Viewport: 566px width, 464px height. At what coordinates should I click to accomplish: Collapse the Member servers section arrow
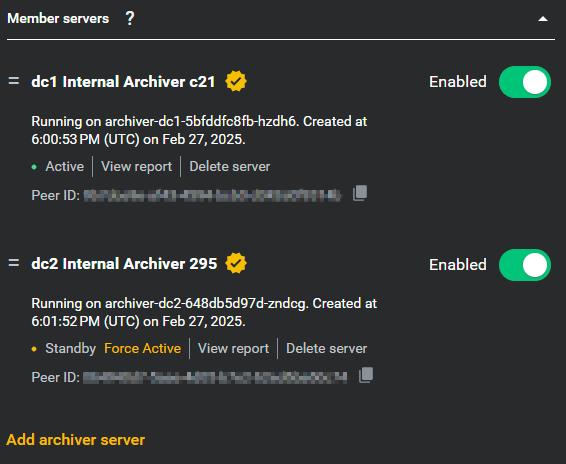click(543, 19)
